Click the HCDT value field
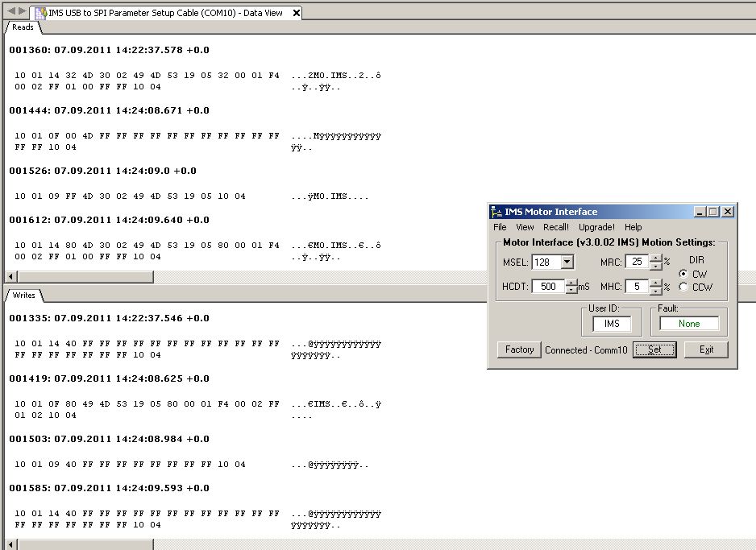This screenshot has height=550, width=756. coord(548,287)
